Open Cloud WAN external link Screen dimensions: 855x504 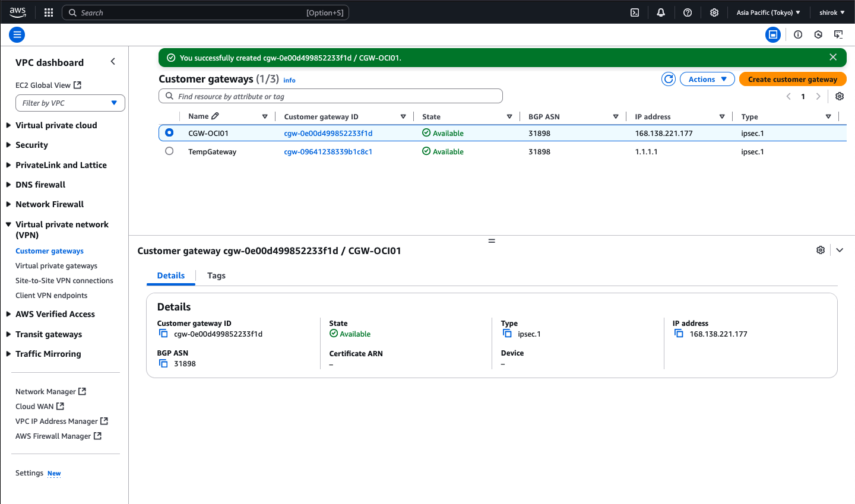pos(40,406)
